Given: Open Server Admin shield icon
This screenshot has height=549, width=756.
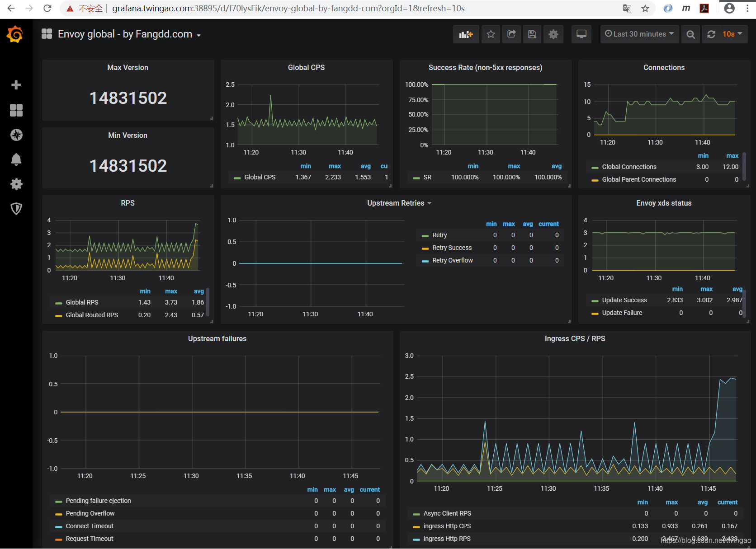Looking at the screenshot, I should coord(16,208).
